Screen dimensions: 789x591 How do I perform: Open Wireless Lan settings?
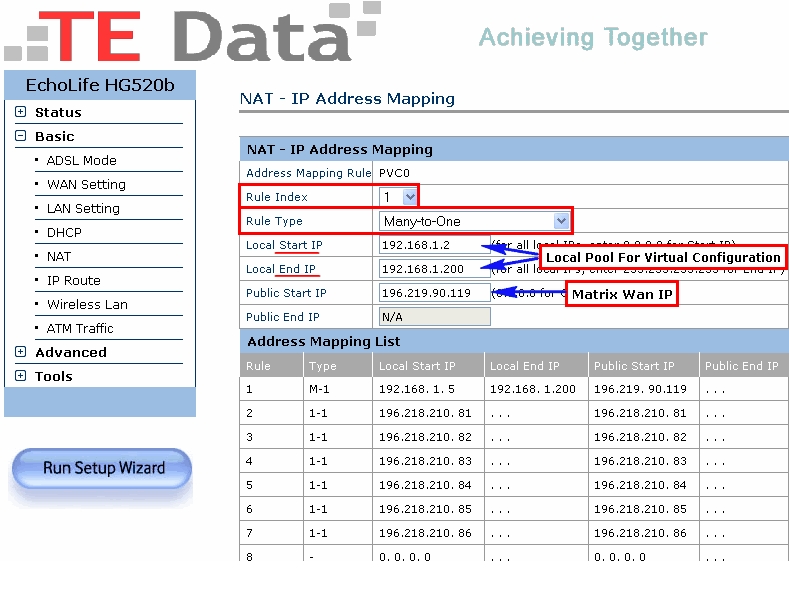(x=87, y=304)
